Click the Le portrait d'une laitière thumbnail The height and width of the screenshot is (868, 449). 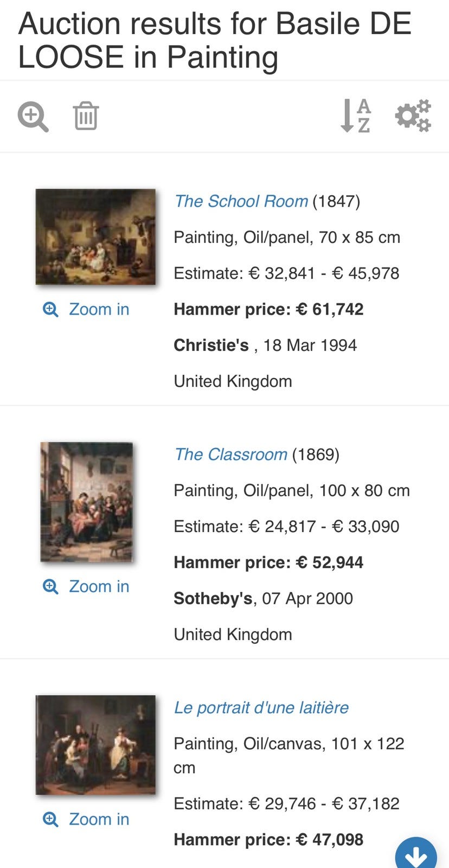point(95,744)
